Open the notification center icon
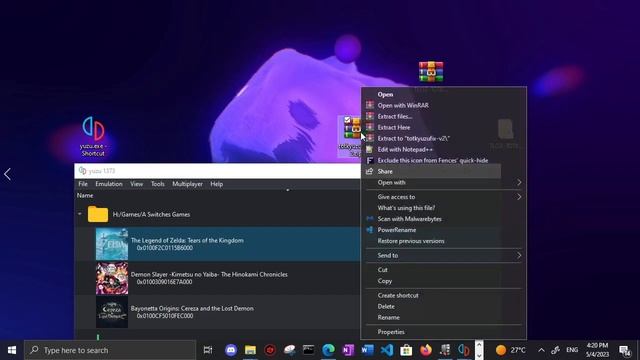 tap(624, 350)
